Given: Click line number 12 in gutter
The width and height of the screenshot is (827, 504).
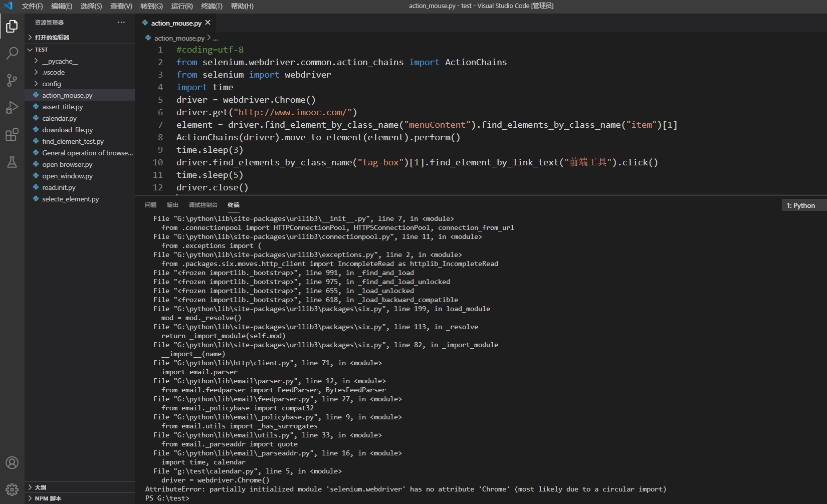Looking at the screenshot, I should 157,187.
